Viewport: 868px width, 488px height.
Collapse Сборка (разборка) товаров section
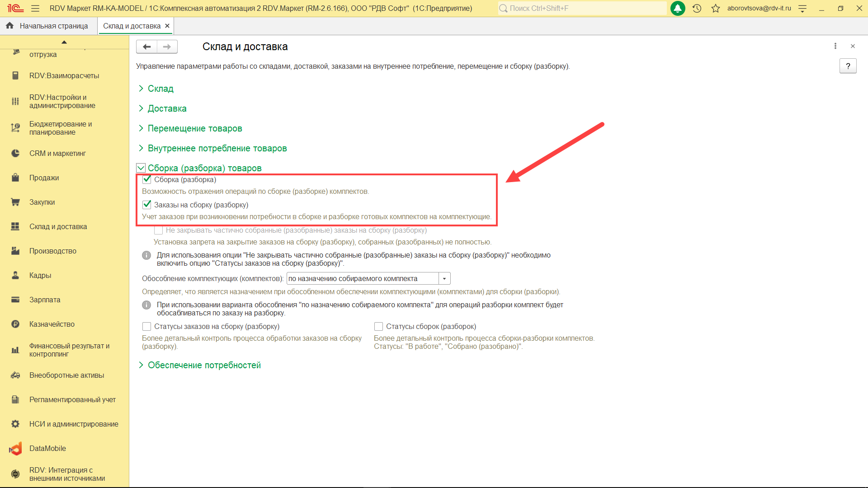pyautogui.click(x=141, y=168)
